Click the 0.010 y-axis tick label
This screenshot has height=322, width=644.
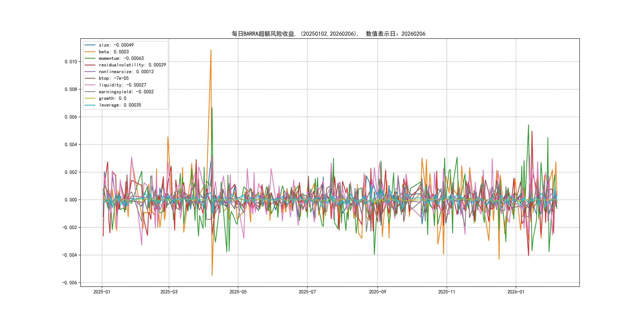click(71, 62)
